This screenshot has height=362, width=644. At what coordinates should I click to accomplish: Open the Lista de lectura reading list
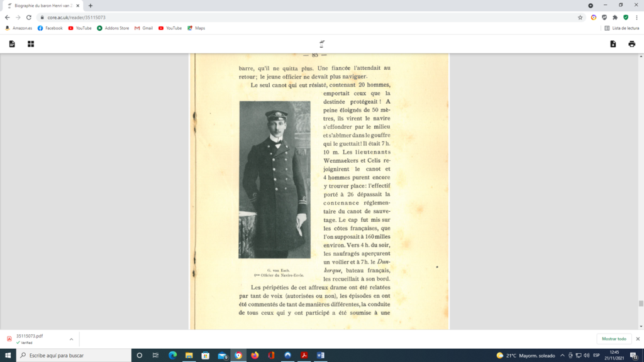622,28
